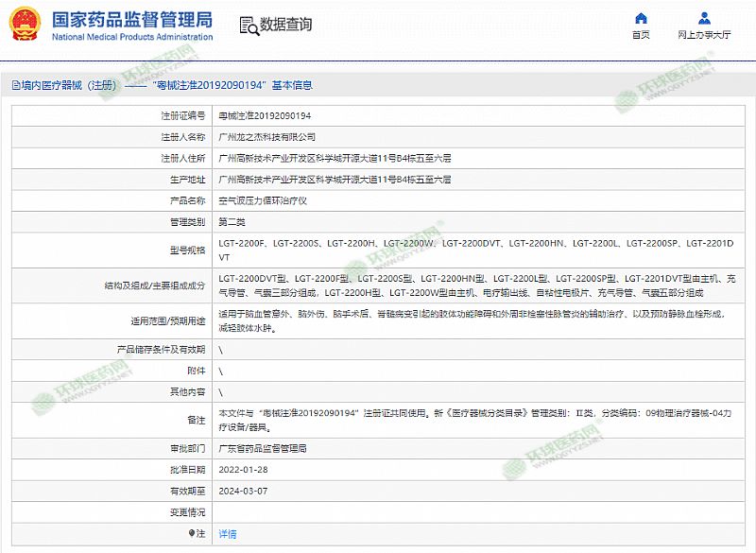Open the 详情 details link

coord(228,534)
